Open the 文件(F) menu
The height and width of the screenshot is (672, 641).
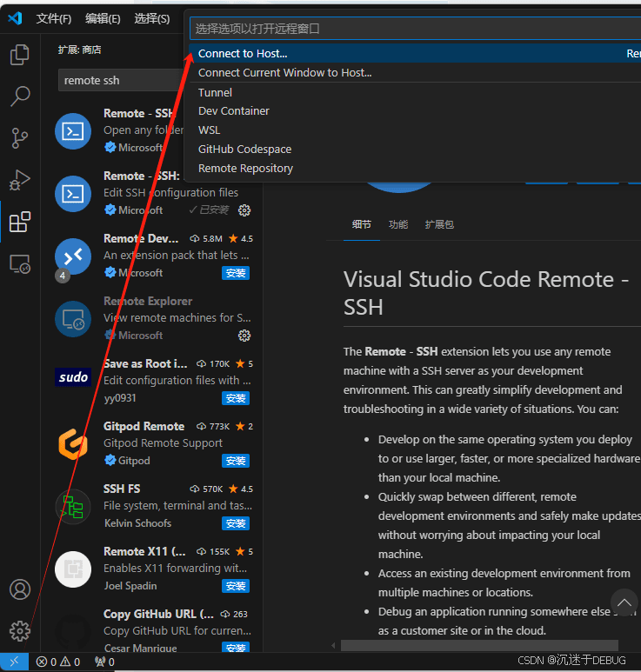pos(54,18)
